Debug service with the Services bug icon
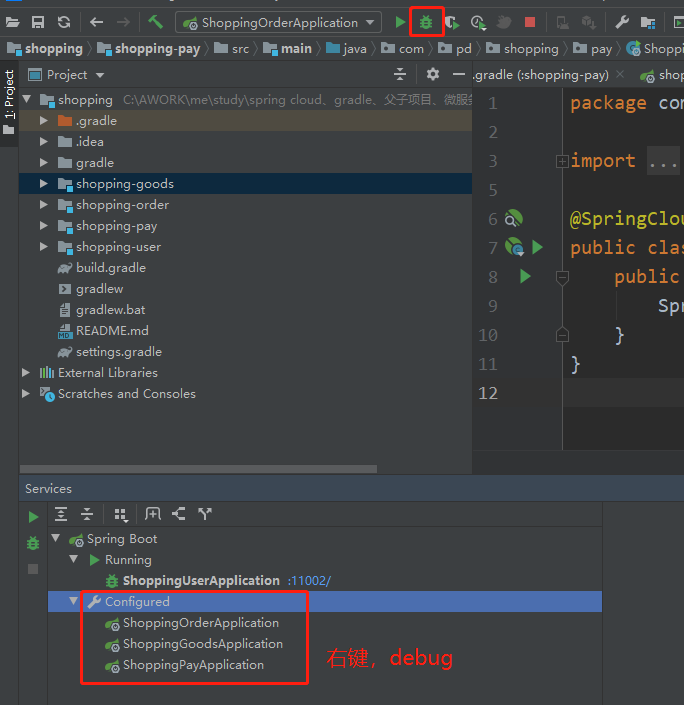The image size is (684, 705). pos(33,543)
